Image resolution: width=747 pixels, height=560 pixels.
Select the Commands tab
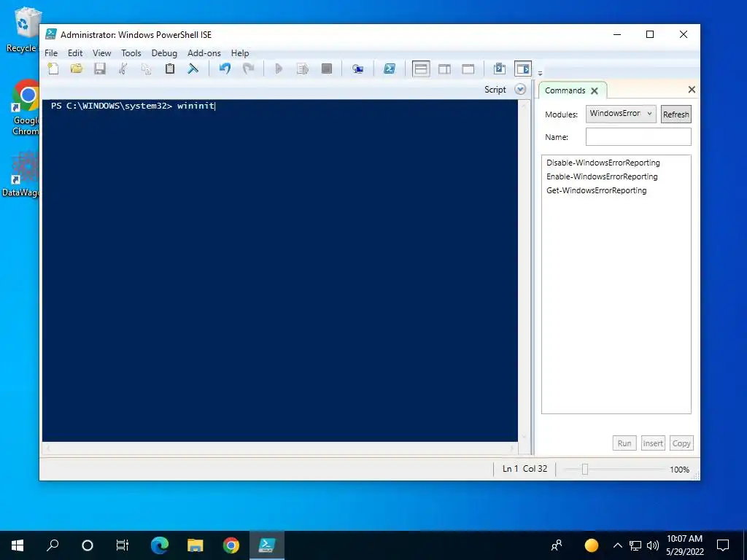point(565,90)
